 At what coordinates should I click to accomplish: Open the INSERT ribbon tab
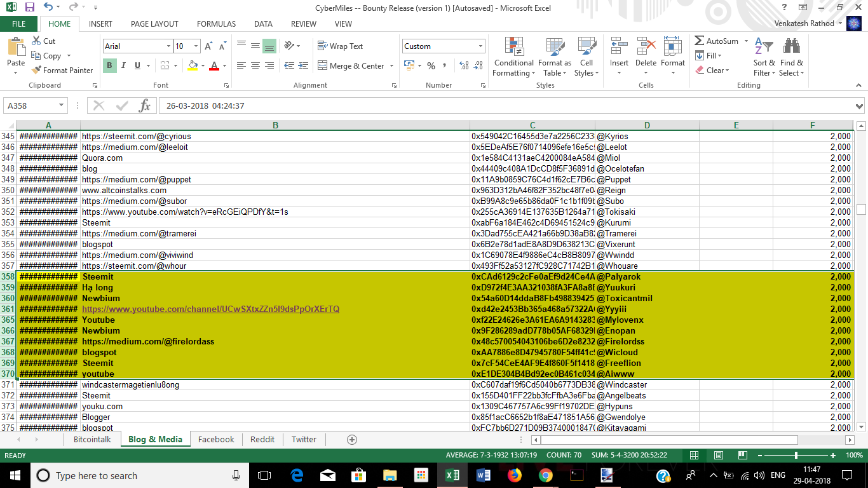click(100, 24)
